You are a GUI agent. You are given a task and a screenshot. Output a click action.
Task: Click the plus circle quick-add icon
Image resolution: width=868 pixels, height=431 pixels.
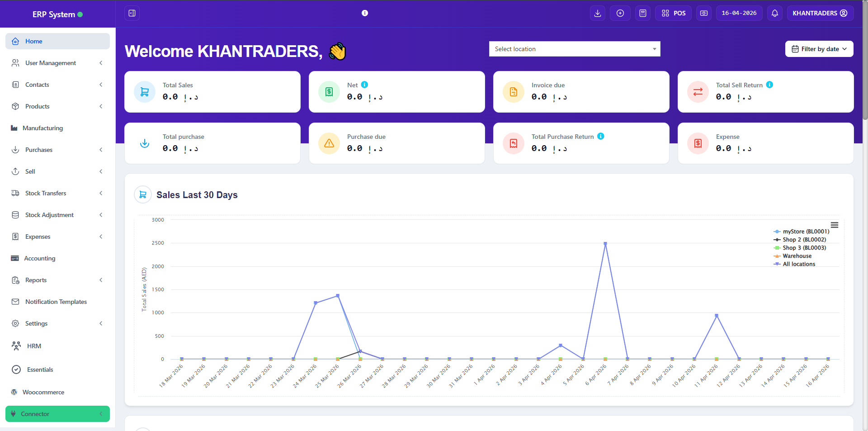620,13
